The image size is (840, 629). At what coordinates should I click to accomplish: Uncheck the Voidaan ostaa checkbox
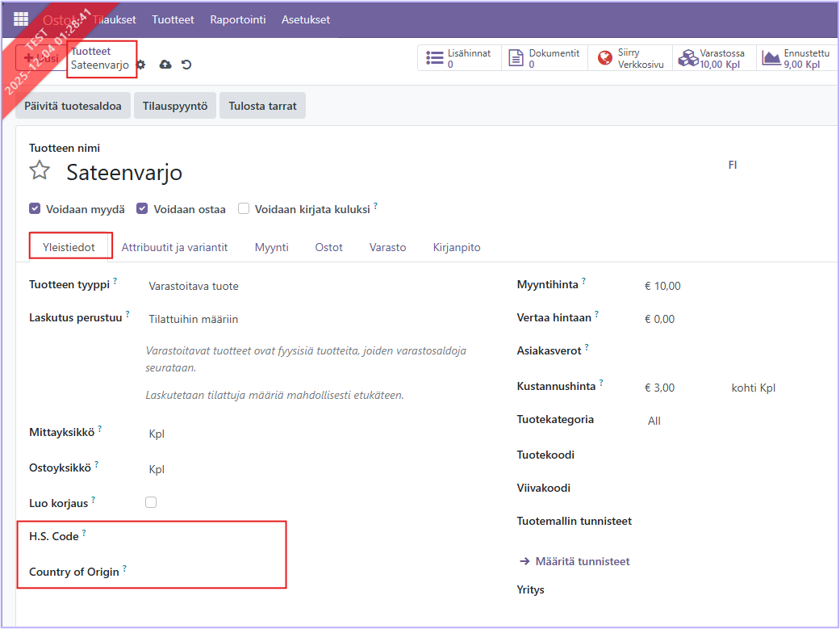[x=142, y=208]
